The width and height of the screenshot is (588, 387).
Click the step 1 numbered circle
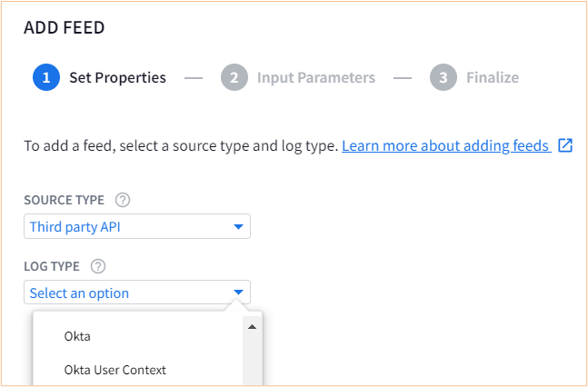[x=46, y=77]
